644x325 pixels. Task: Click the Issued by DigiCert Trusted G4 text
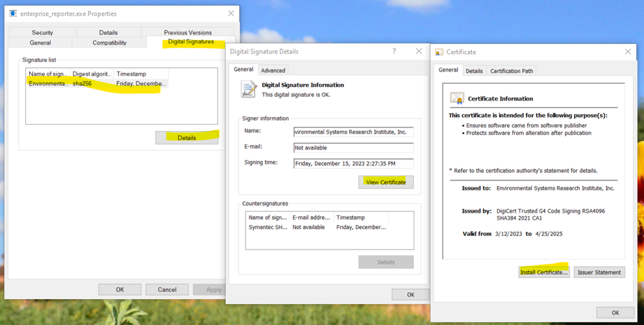(551, 215)
